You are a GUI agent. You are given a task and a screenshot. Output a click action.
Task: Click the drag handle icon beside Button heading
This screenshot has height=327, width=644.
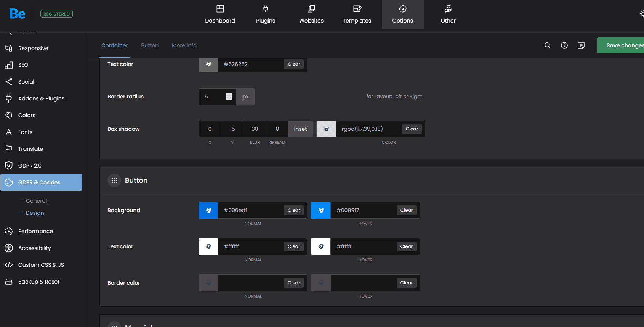(x=114, y=180)
